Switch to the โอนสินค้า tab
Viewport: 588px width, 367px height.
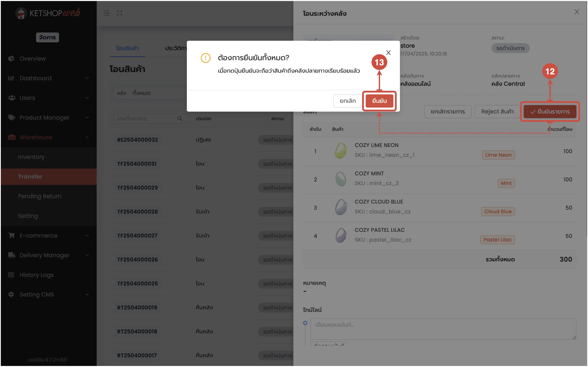128,48
